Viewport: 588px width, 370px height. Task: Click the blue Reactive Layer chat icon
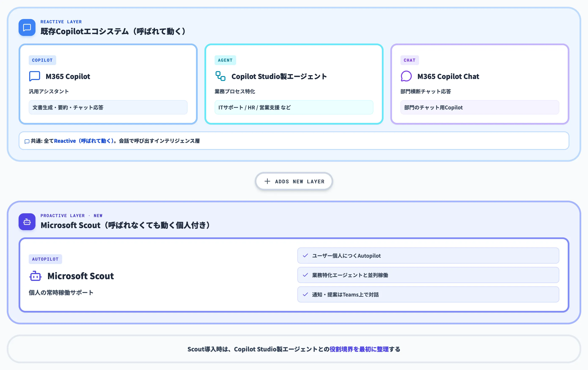[x=27, y=27]
